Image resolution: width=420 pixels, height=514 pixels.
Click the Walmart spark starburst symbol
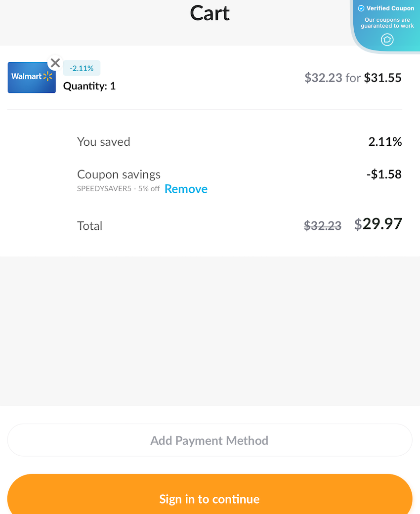click(x=48, y=77)
